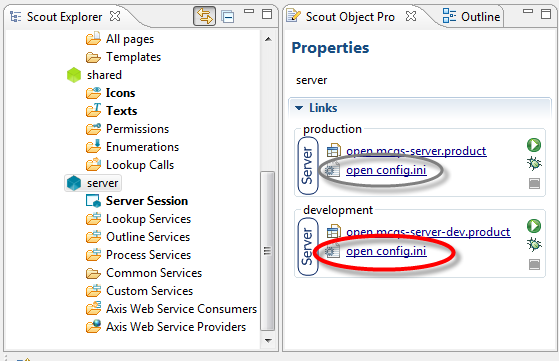Debug the development server product
The image size is (559, 361).
coord(534,244)
